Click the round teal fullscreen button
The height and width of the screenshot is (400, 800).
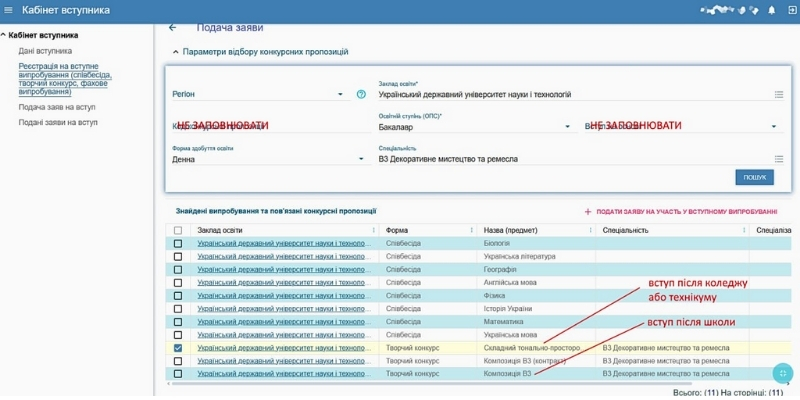[x=784, y=372]
